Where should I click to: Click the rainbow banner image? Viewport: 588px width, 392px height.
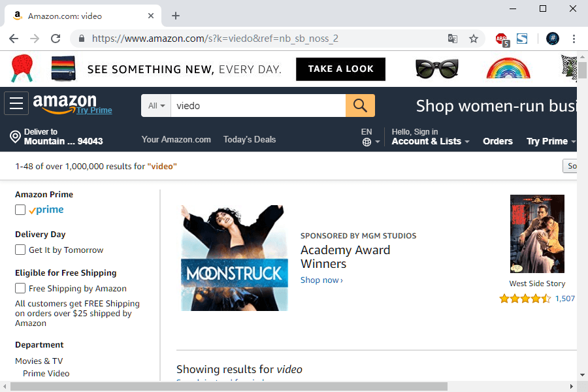pos(508,69)
